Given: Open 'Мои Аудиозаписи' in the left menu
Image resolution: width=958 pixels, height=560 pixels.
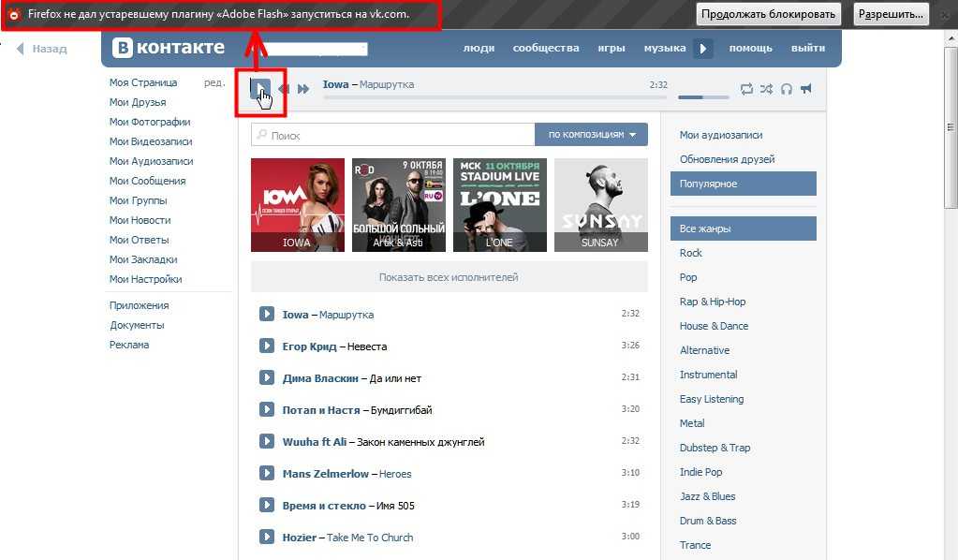Looking at the screenshot, I should pos(151,161).
